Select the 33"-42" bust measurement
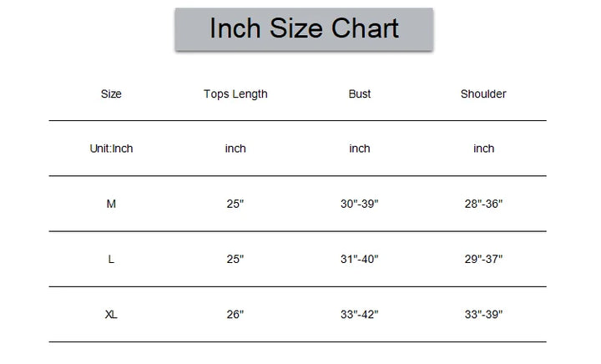 pos(360,315)
